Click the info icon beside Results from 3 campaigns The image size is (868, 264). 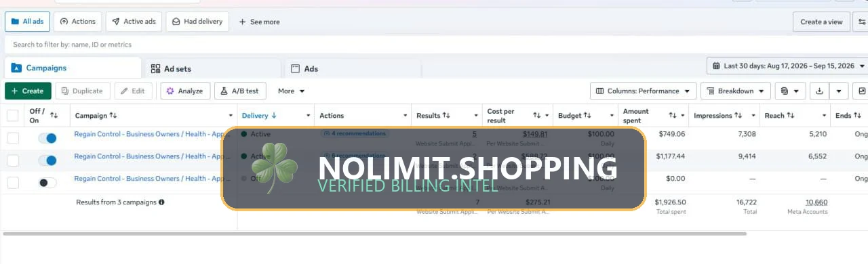(x=161, y=202)
